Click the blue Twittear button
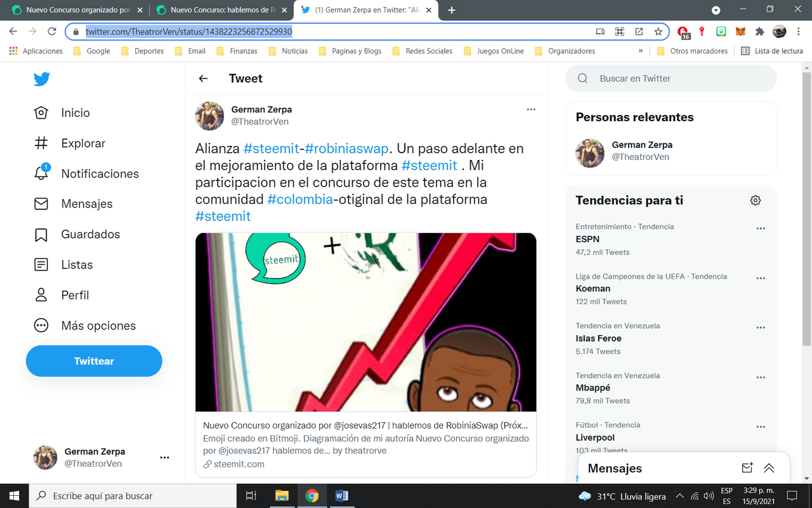812x508 pixels. click(x=94, y=361)
